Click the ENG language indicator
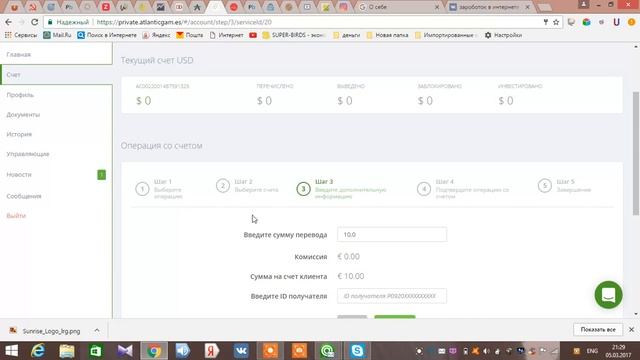 tap(592, 351)
